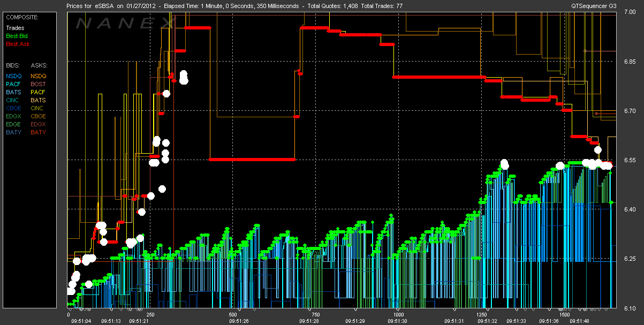
Task: Select NSDQ under the ASKS heading
Action: [x=39, y=77]
